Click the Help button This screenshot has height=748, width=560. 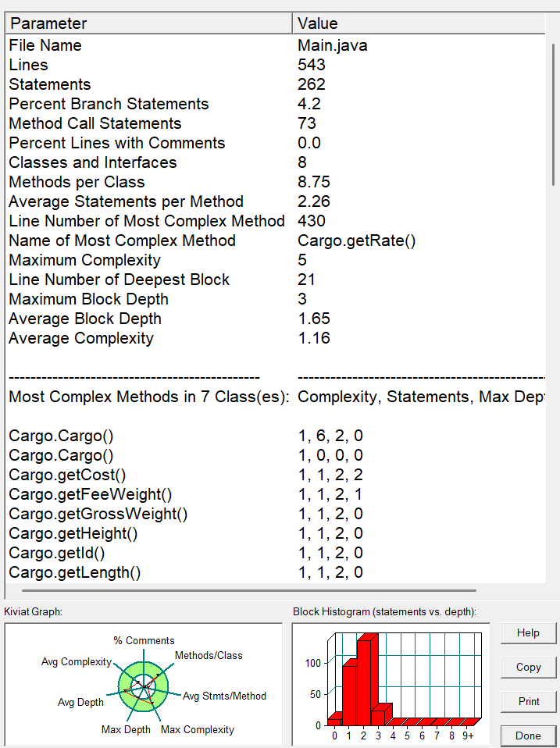(528, 633)
